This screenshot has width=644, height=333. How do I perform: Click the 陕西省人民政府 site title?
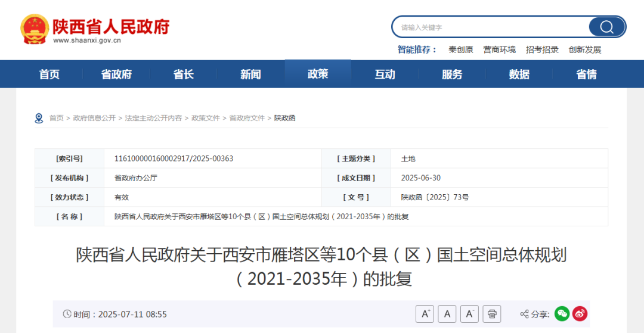click(x=112, y=26)
